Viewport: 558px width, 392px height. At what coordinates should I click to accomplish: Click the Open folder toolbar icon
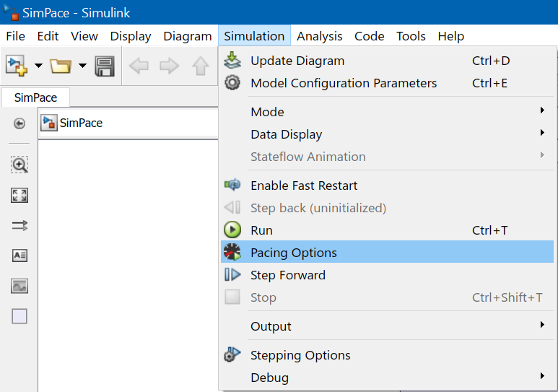point(60,66)
